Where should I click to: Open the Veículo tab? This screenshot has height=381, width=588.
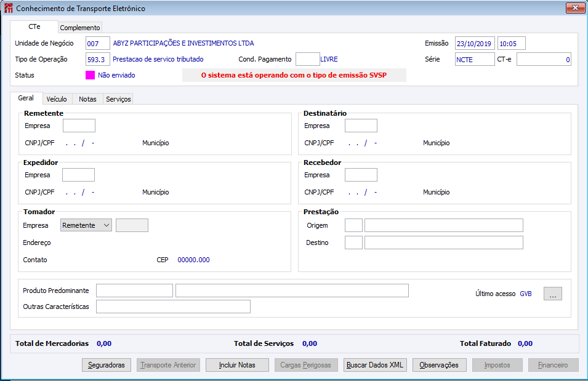[57, 99]
